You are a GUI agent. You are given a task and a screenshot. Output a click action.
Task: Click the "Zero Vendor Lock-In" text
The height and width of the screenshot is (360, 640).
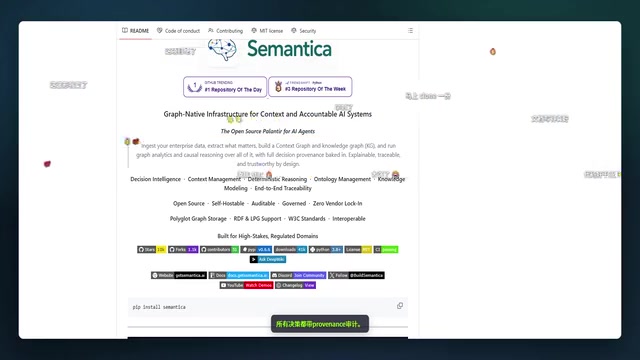[338, 203]
